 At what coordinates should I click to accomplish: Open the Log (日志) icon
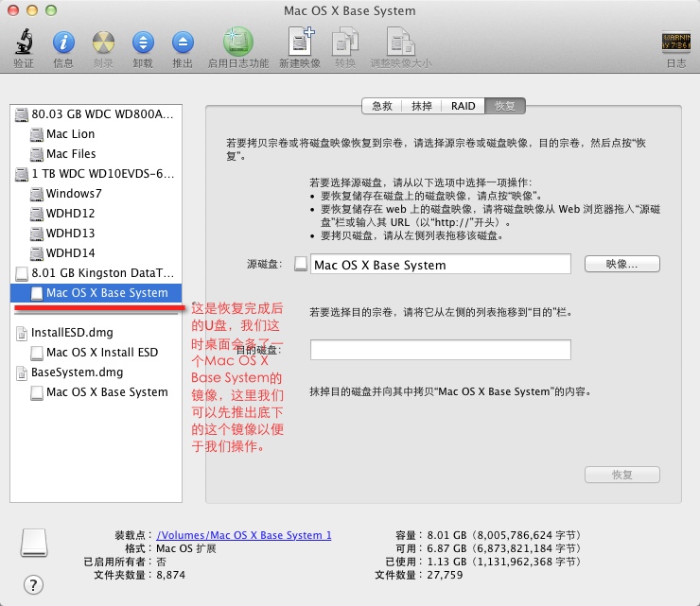point(676,43)
